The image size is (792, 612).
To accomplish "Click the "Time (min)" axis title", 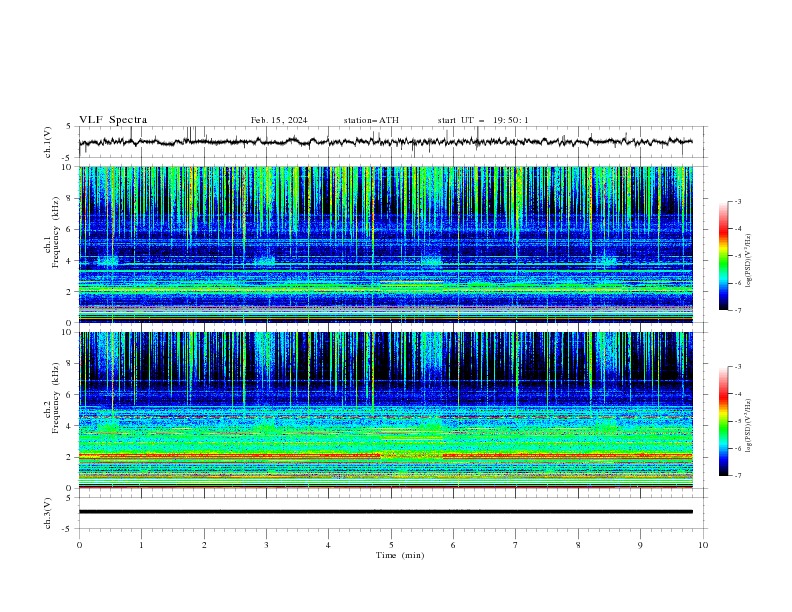I will pos(400,555).
